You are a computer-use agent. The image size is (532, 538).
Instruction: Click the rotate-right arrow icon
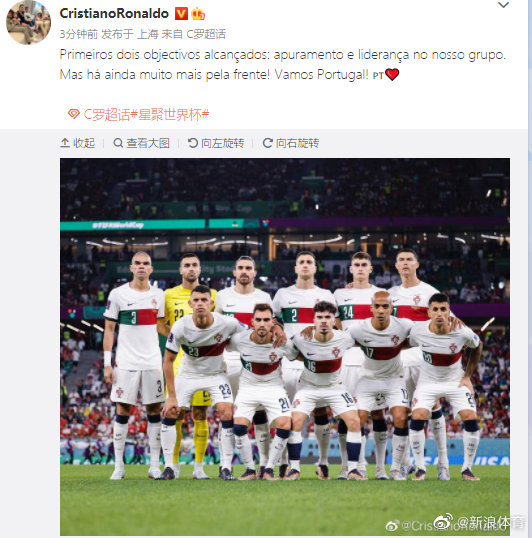pyautogui.click(x=268, y=143)
